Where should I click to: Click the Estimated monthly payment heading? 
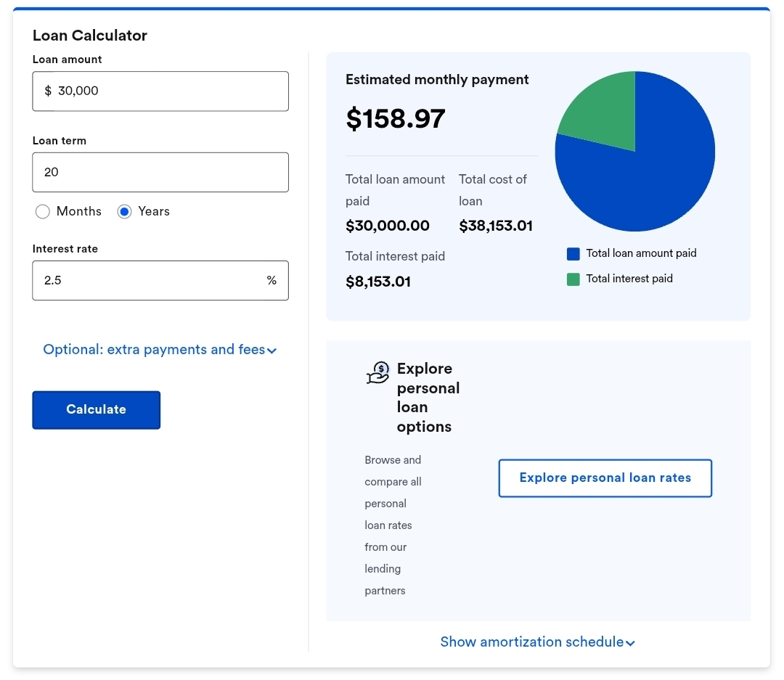coord(437,80)
